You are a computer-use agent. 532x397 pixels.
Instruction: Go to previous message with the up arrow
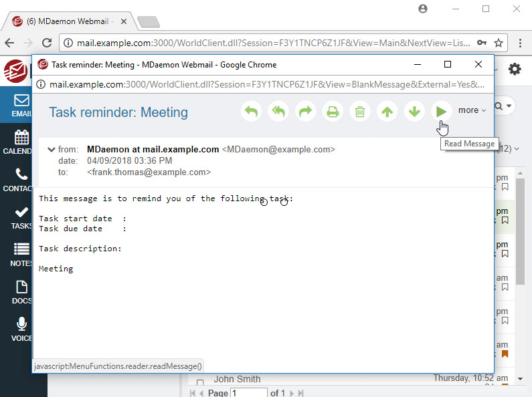[x=387, y=111]
